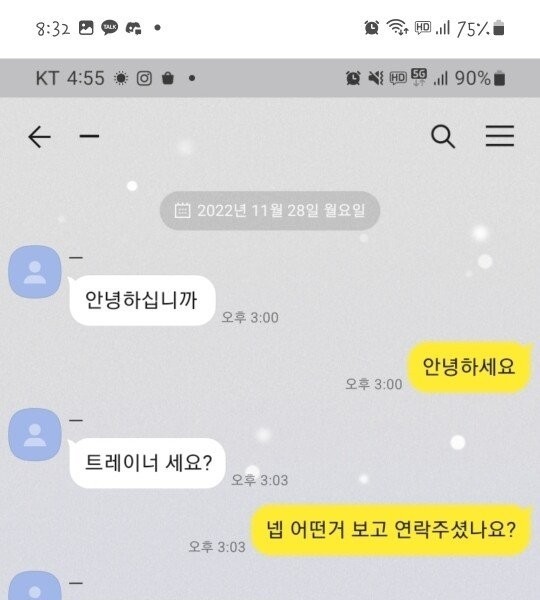
Task: Open the hamburger menu in chat header
Action: (500, 135)
